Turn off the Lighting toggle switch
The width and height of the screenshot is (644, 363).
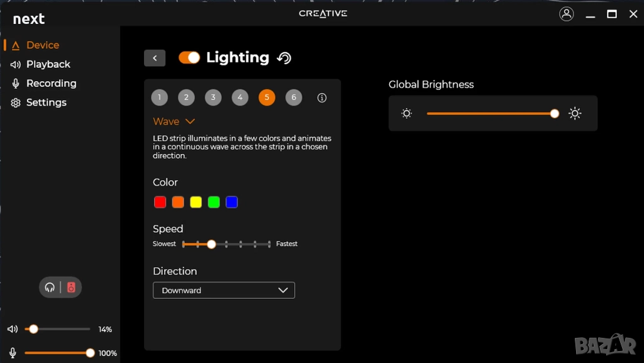pos(189,58)
